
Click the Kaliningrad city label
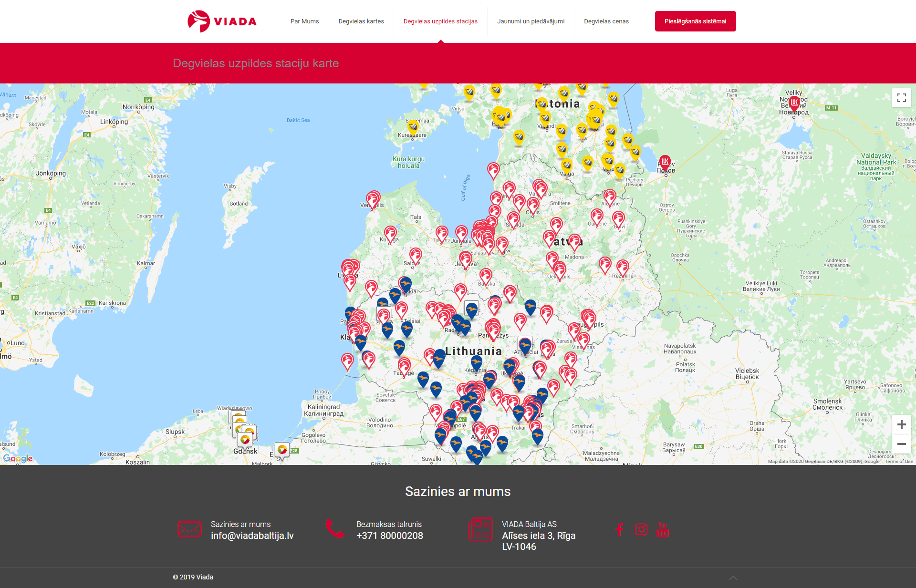coord(324,410)
